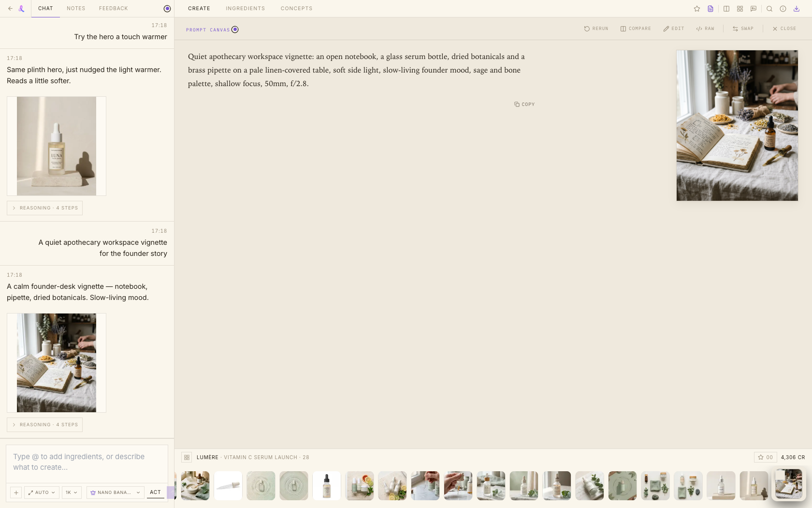Screen dimensions: 812x508
Task: Click the circle icon beside Prompt Canvas
Action: click(235, 30)
